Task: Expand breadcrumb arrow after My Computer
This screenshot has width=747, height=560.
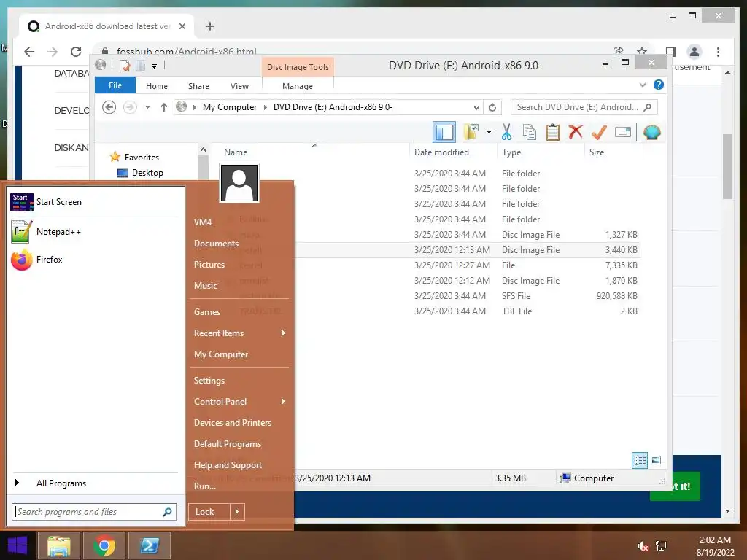Action: click(x=266, y=107)
